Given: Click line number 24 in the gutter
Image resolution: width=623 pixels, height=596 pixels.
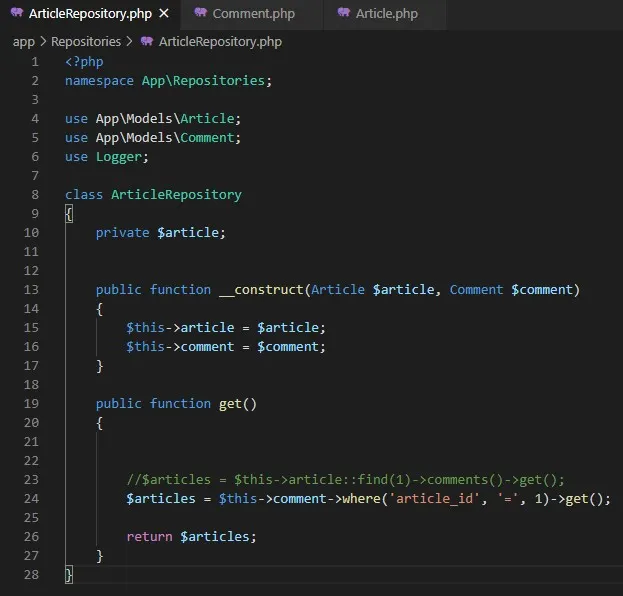Looking at the screenshot, I should pos(30,499).
